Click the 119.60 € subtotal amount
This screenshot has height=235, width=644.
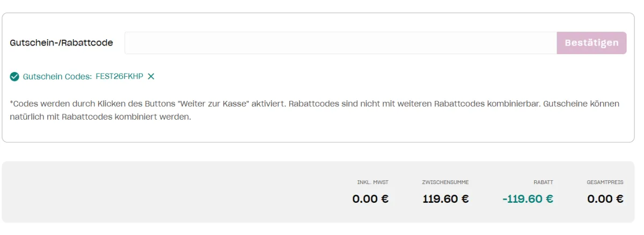pos(446,199)
